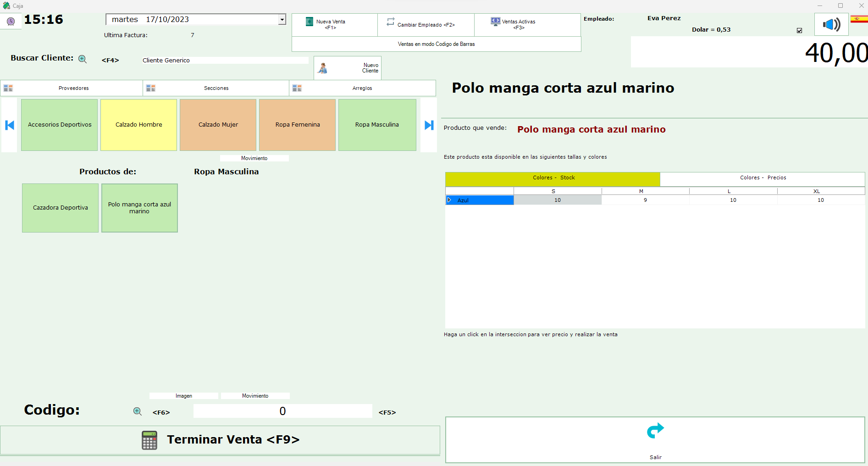Go to next sections with right arrow
The image size is (868, 466).
(x=429, y=125)
